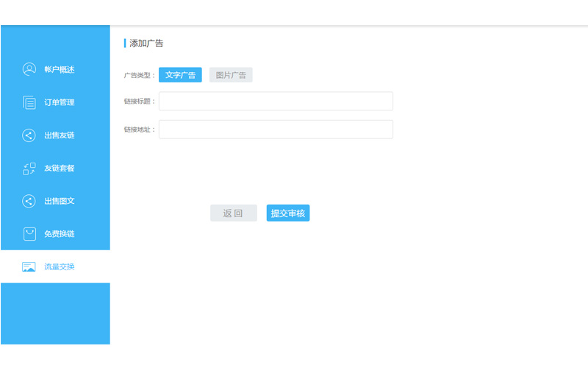
Task: Select the active 流量交换 menu label
Action: point(60,266)
